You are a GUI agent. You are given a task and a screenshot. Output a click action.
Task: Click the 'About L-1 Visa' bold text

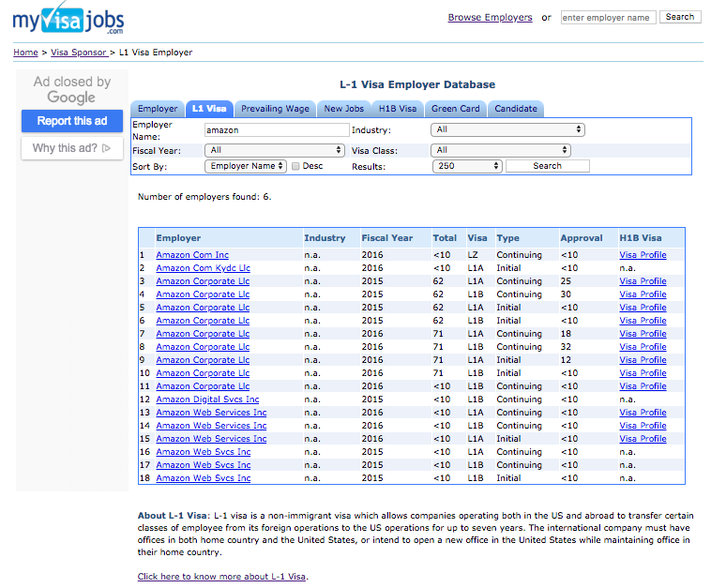(x=172, y=516)
